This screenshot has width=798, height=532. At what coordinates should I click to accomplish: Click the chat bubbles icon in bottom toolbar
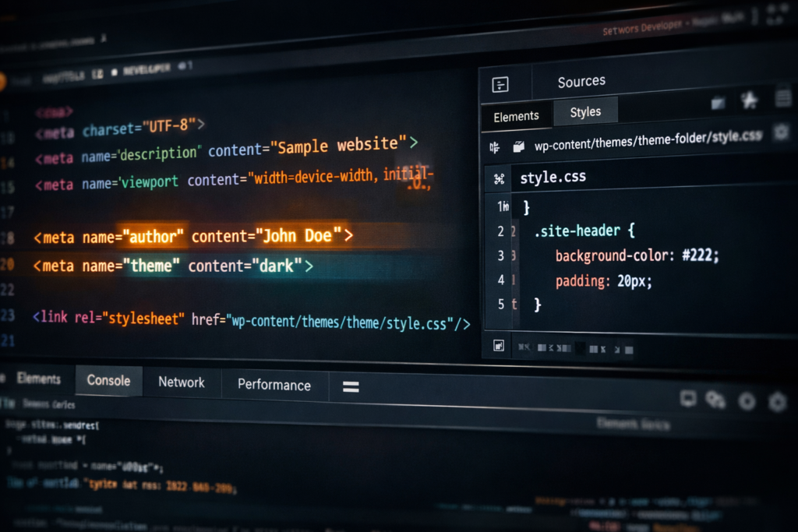tap(715, 400)
